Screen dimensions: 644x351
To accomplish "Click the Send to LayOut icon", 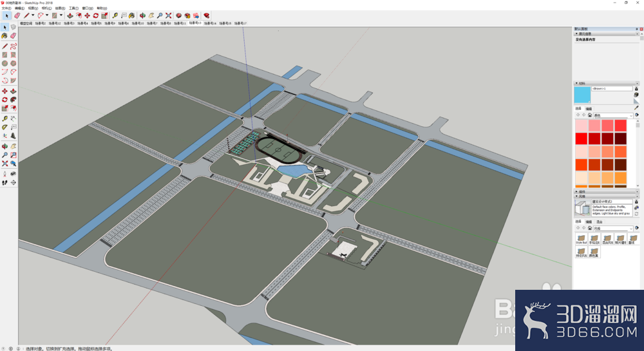I will click(x=196, y=15).
